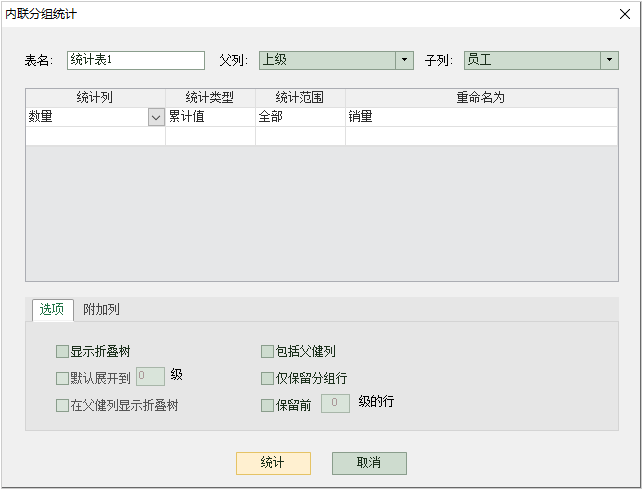The height and width of the screenshot is (489, 642).
Task: Enable the 显示折叠树 checkbox
Action: pyautogui.click(x=63, y=352)
